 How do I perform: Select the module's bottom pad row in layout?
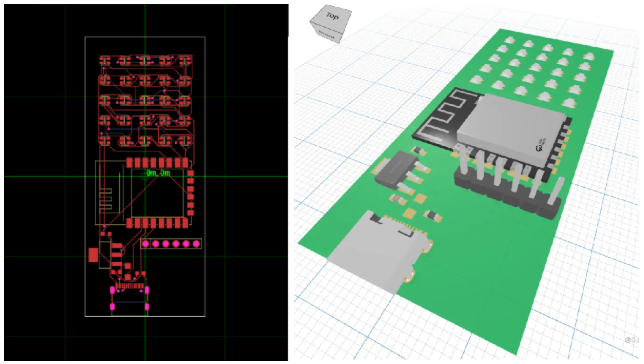[157, 223]
